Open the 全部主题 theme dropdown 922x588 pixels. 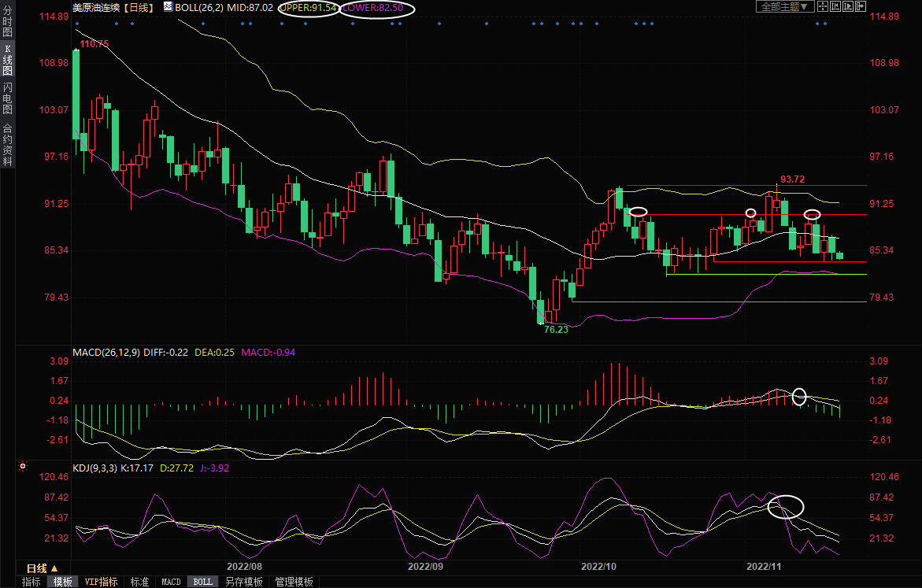[x=784, y=6]
